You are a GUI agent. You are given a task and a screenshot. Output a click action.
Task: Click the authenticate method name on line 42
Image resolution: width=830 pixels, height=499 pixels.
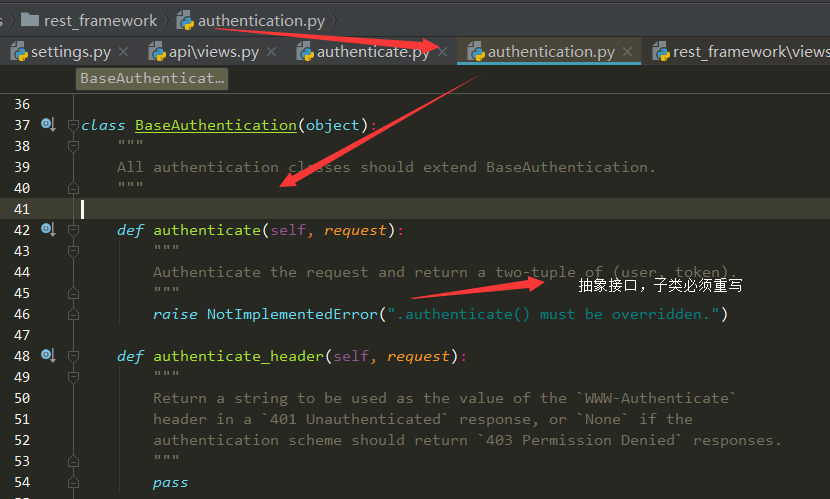pos(207,230)
